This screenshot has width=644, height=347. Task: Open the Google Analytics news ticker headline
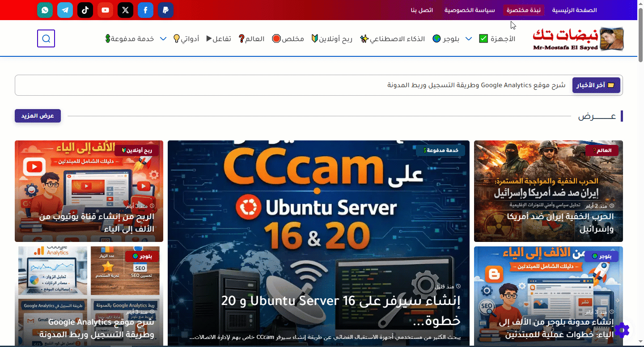click(476, 85)
